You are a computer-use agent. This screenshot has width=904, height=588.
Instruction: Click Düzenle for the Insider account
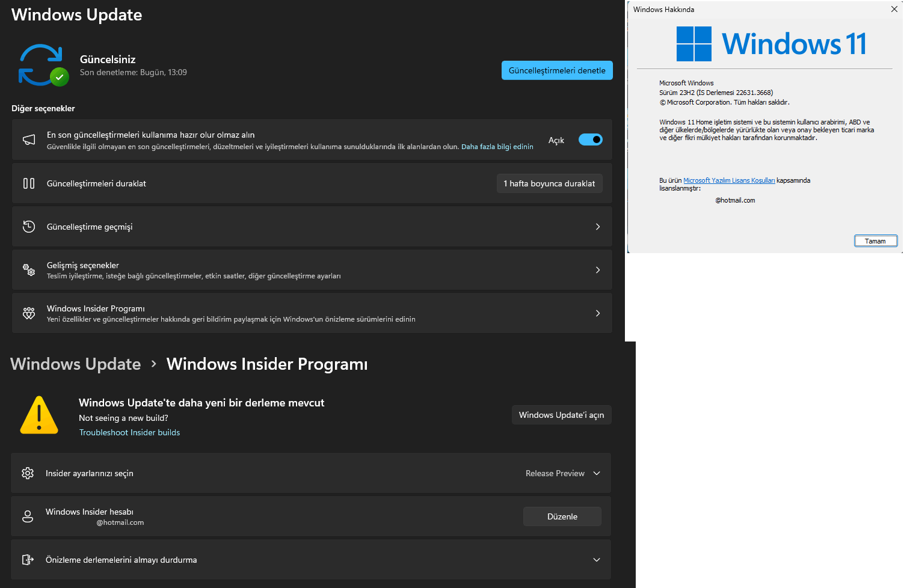[x=562, y=516]
